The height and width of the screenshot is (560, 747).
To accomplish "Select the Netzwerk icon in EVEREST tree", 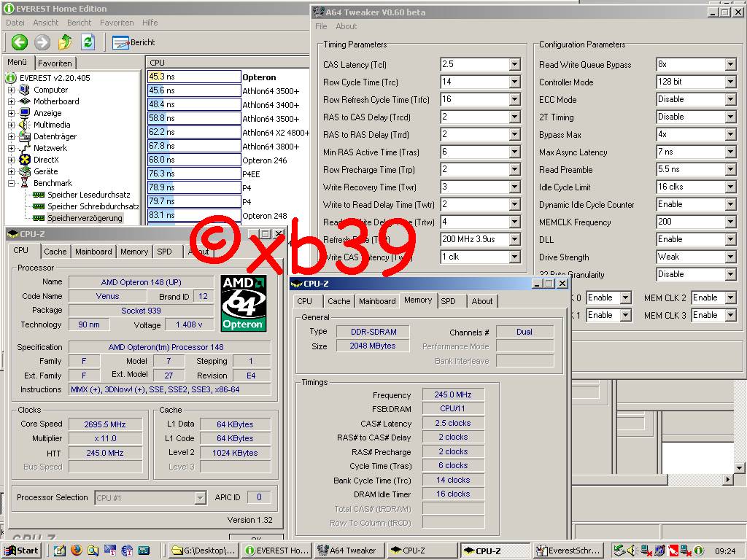I will (24, 148).
